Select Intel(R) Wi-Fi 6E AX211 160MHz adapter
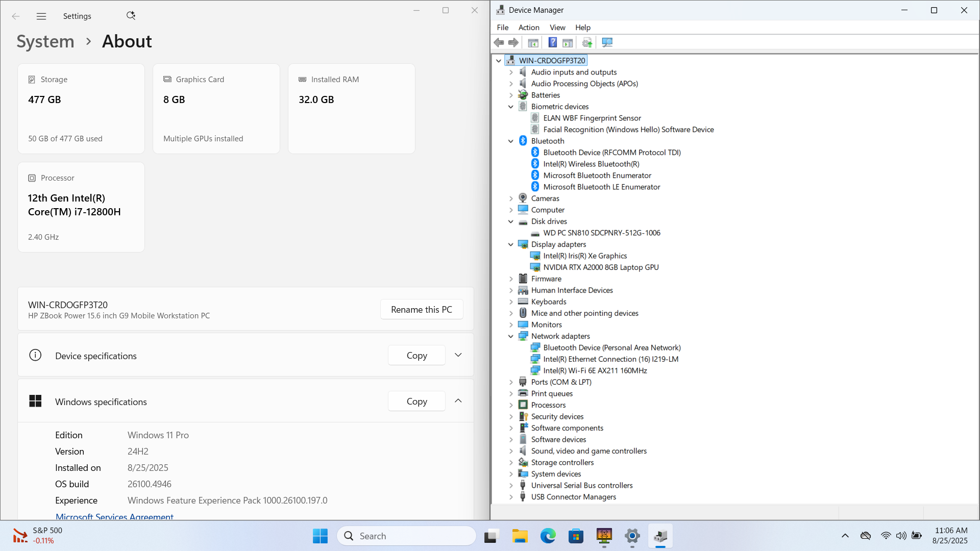Image resolution: width=980 pixels, height=551 pixels. (595, 370)
